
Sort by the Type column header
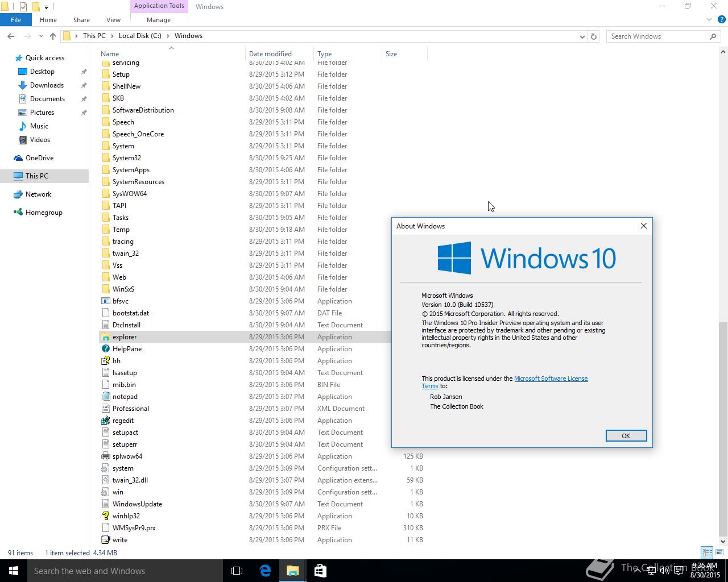(348, 54)
